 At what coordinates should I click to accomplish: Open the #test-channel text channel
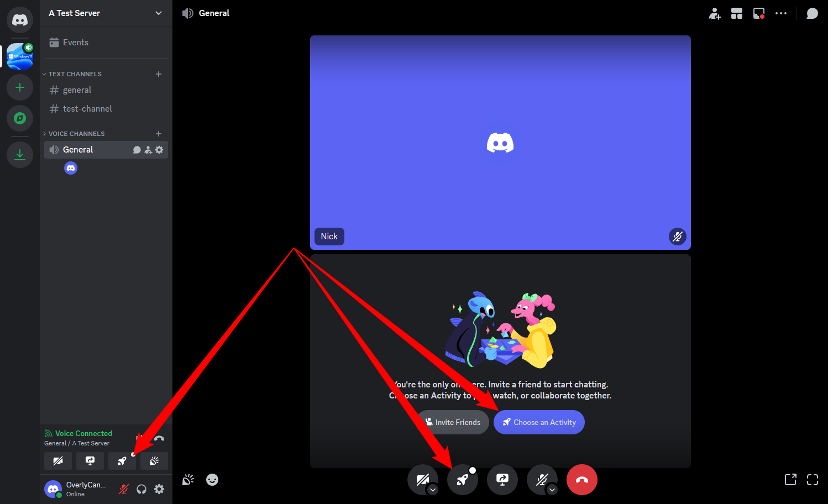pos(106,109)
